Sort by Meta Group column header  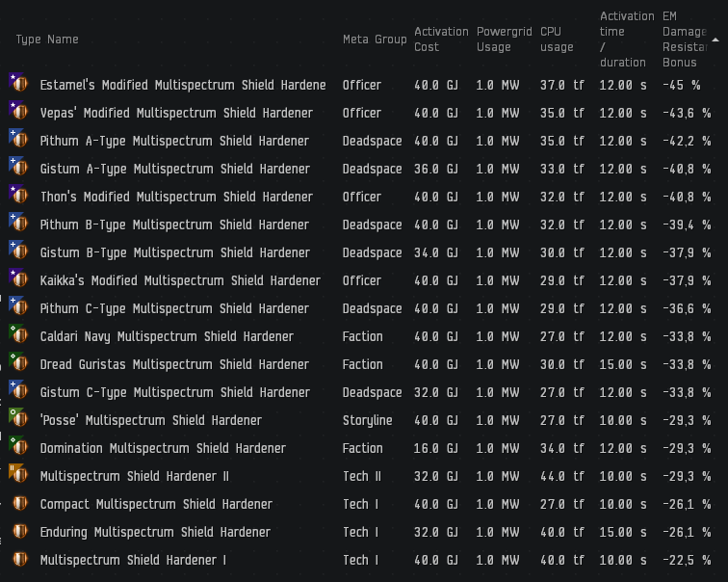click(375, 40)
